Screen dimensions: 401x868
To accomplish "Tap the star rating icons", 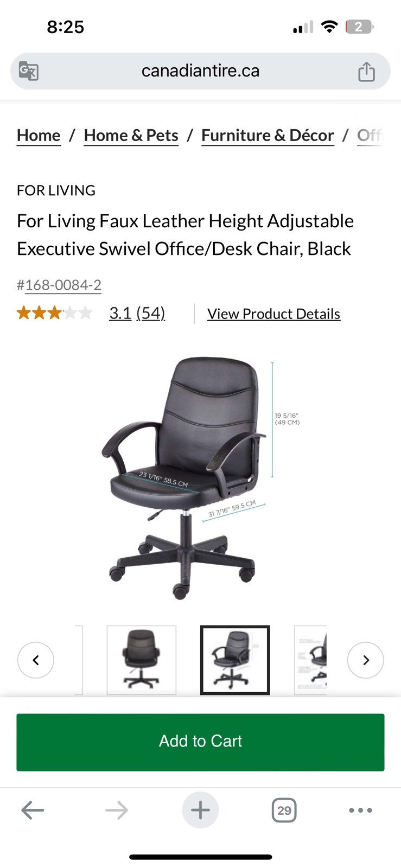I will click(x=55, y=313).
